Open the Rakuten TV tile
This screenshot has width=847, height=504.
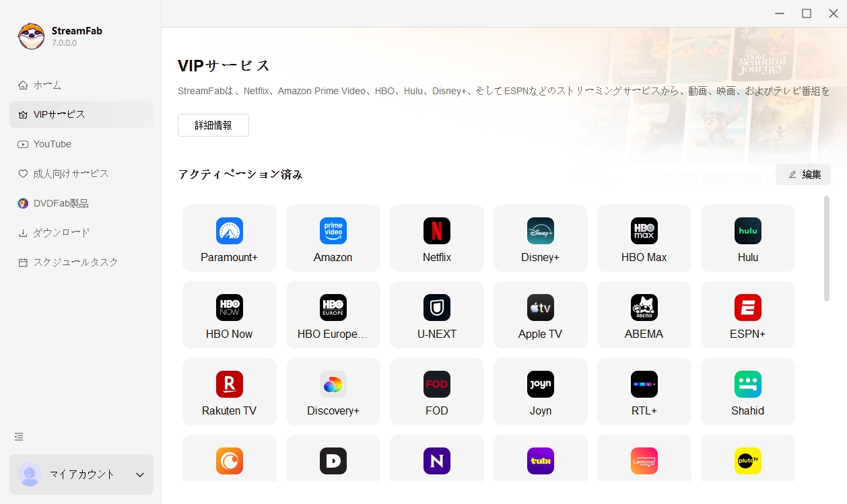point(230,392)
